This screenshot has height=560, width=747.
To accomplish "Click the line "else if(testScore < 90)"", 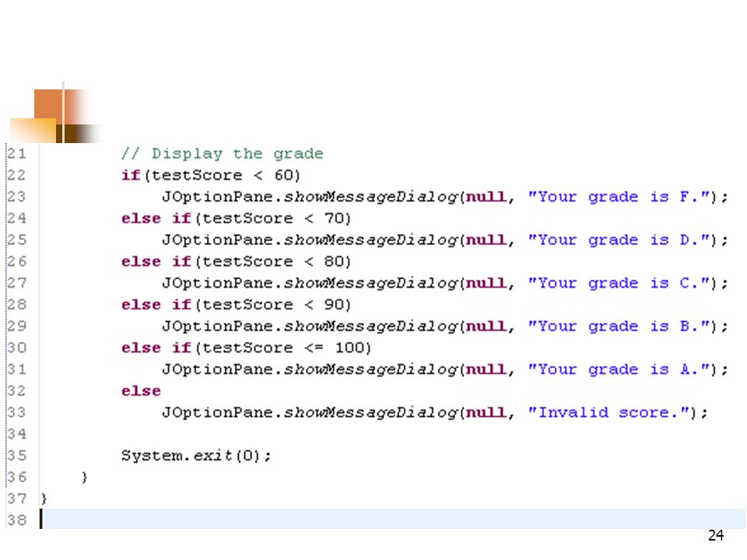I will 236,305.
